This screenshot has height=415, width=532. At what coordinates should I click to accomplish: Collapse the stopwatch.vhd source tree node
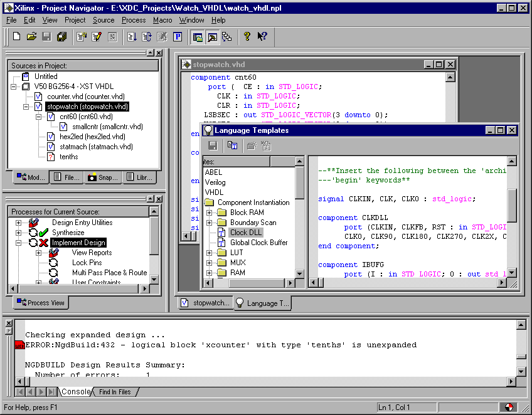[26, 107]
